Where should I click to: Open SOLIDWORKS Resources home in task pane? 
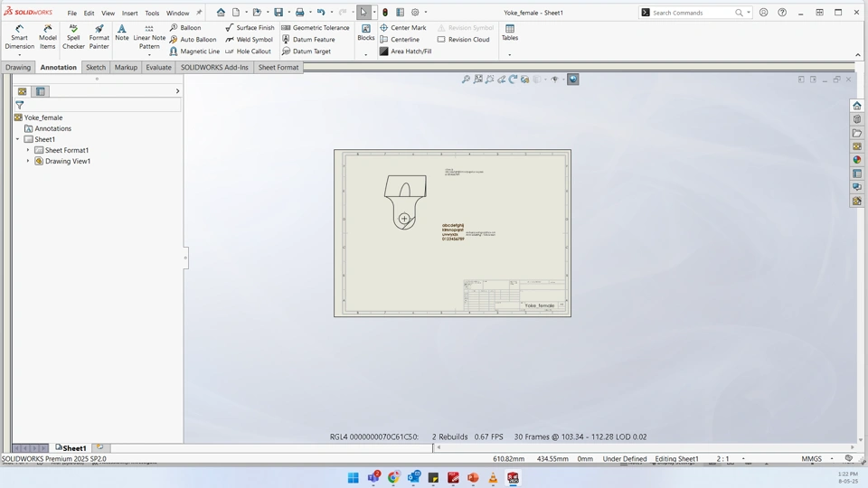(x=857, y=106)
